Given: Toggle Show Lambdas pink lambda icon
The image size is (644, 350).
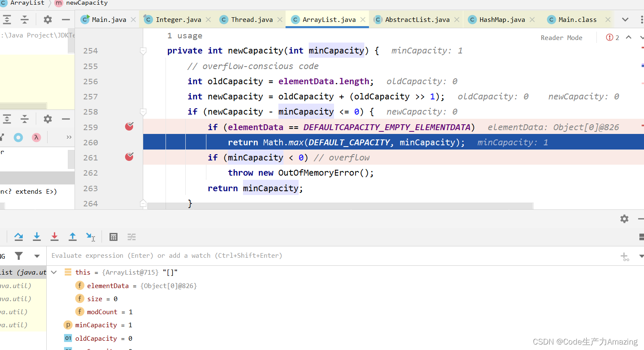Looking at the screenshot, I should click(x=37, y=137).
